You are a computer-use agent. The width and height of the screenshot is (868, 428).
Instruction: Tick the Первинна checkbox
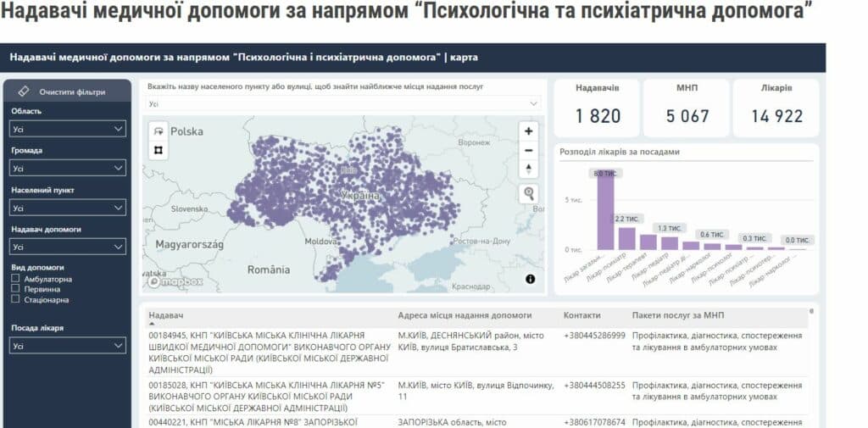click(15, 288)
